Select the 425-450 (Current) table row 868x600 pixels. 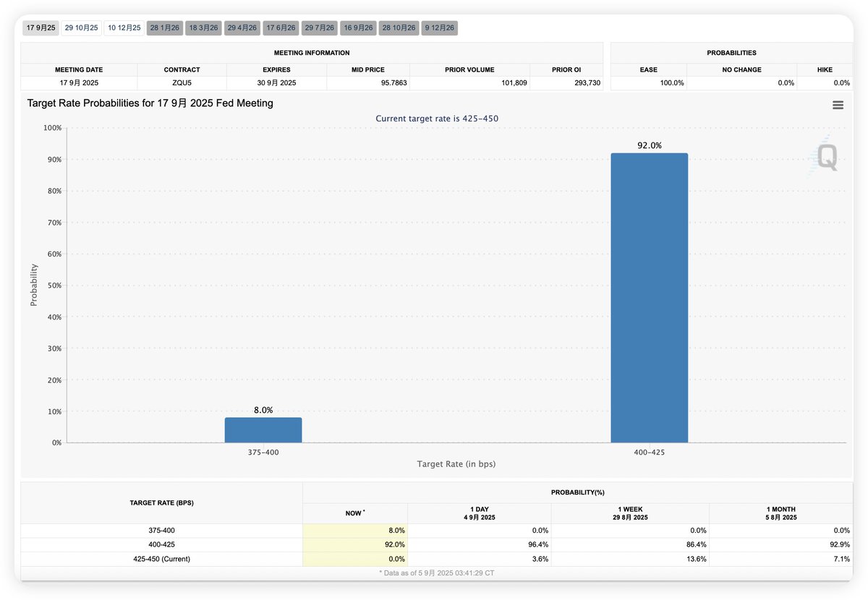436,559
